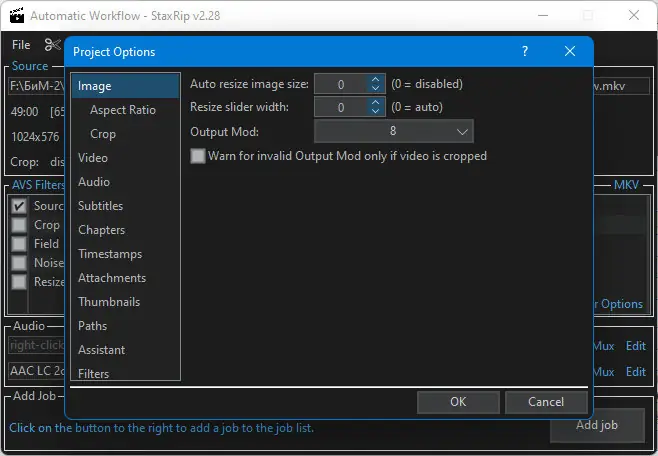
Task: Toggle Warn for invalid Output Mod checkbox
Action: [198, 156]
